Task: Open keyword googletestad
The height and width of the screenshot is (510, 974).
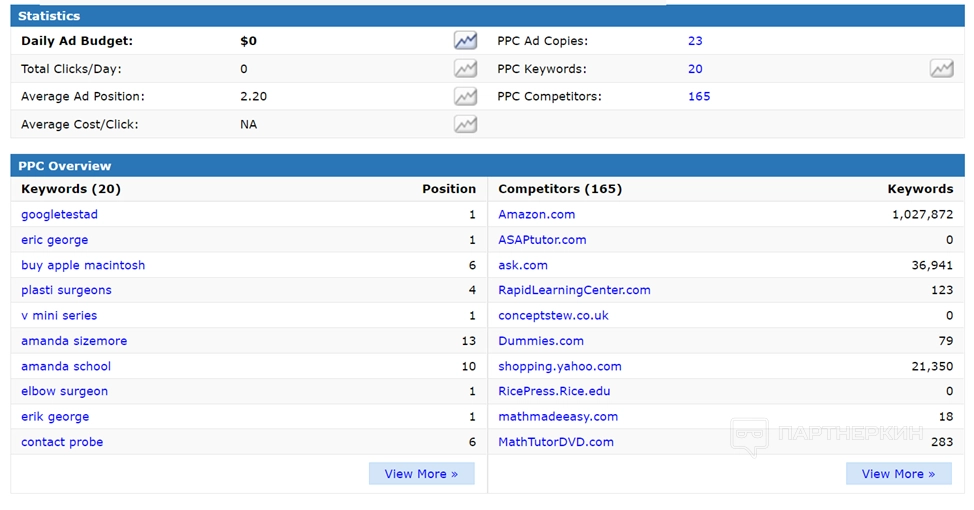Action: tap(60, 214)
